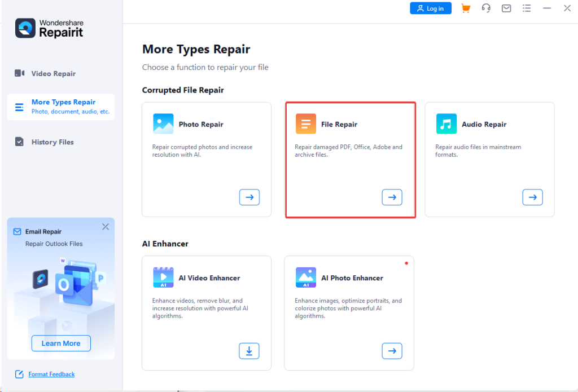This screenshot has width=578, height=392.
Task: Click the AI Photo Enhancer icon
Action: pos(306,278)
